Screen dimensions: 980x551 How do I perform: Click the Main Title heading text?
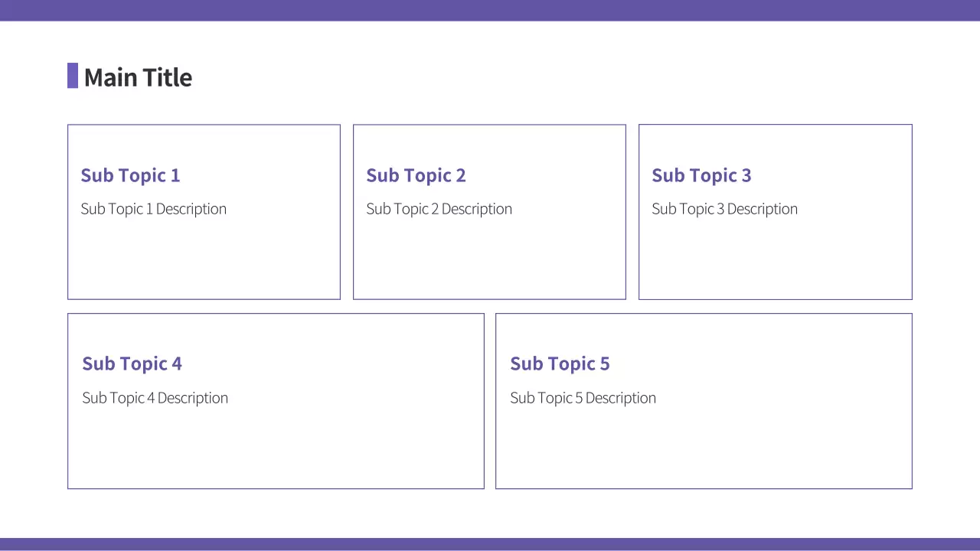point(138,77)
